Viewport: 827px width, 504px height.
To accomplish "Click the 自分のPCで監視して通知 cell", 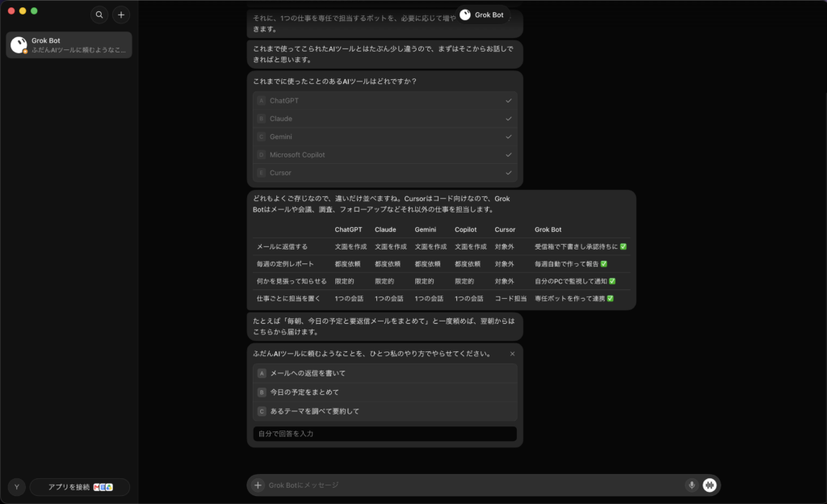I will (x=575, y=282).
